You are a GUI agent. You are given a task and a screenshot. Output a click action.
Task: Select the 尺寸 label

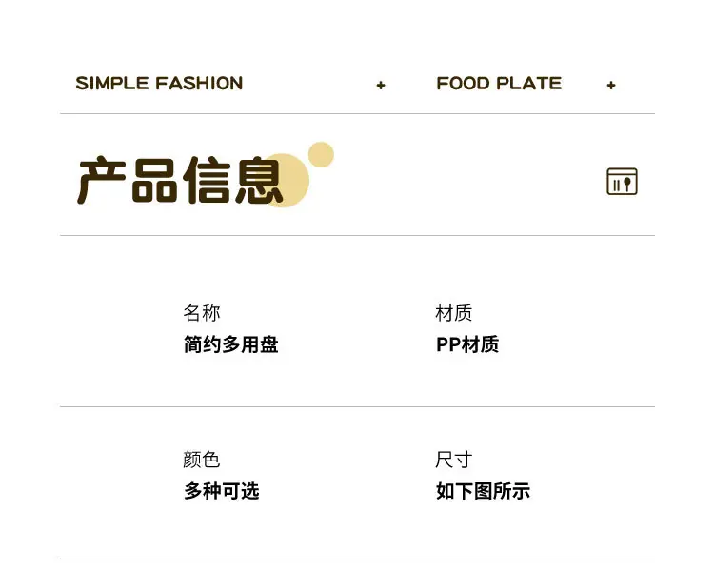(x=453, y=460)
